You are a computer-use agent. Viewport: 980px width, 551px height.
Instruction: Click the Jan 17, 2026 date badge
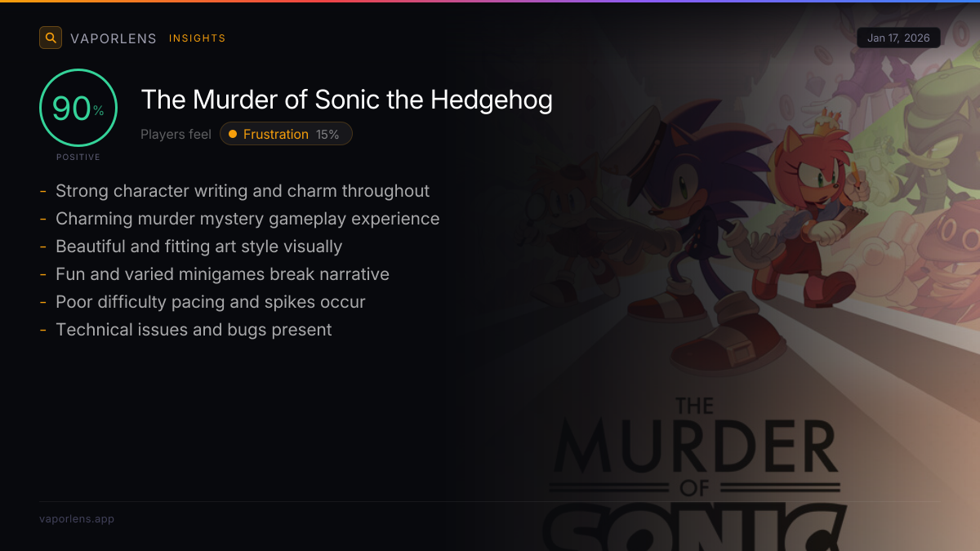(898, 38)
